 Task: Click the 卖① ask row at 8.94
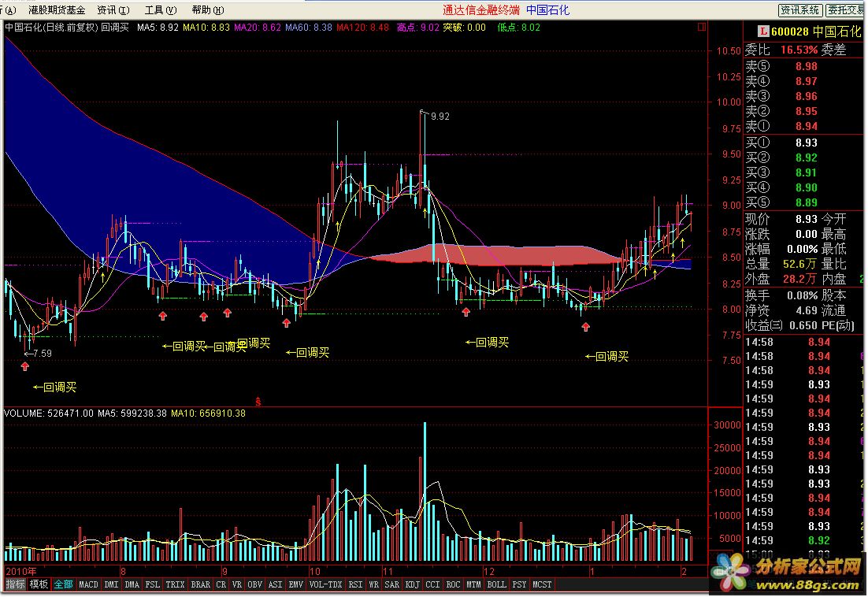pyautogui.click(x=803, y=126)
